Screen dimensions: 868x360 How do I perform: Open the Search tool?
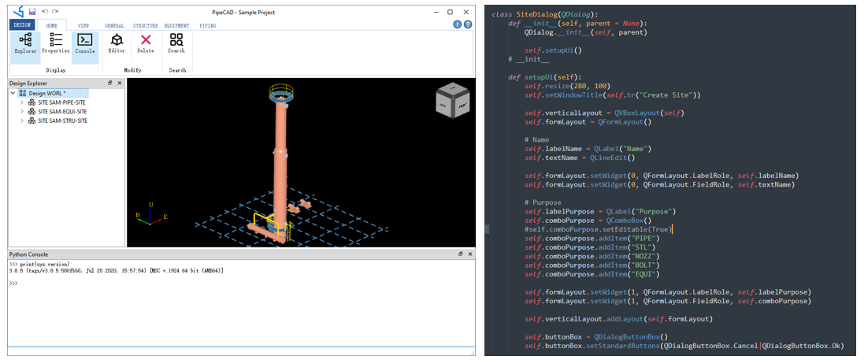(176, 44)
